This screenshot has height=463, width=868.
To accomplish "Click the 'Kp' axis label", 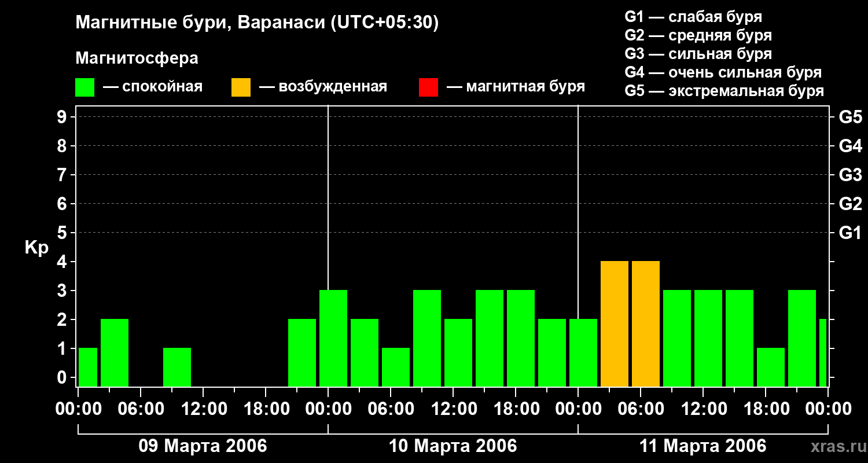I will coord(36,248).
